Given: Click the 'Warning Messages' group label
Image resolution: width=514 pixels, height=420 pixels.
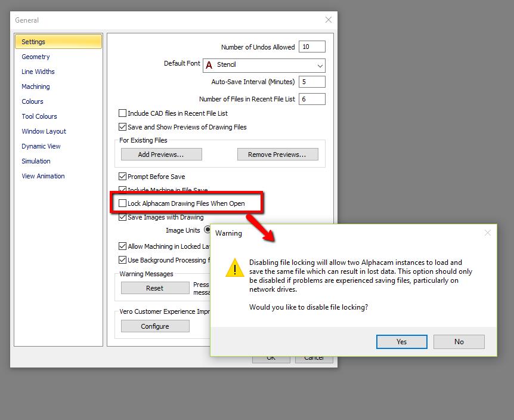Looking at the screenshot, I should [146, 274].
